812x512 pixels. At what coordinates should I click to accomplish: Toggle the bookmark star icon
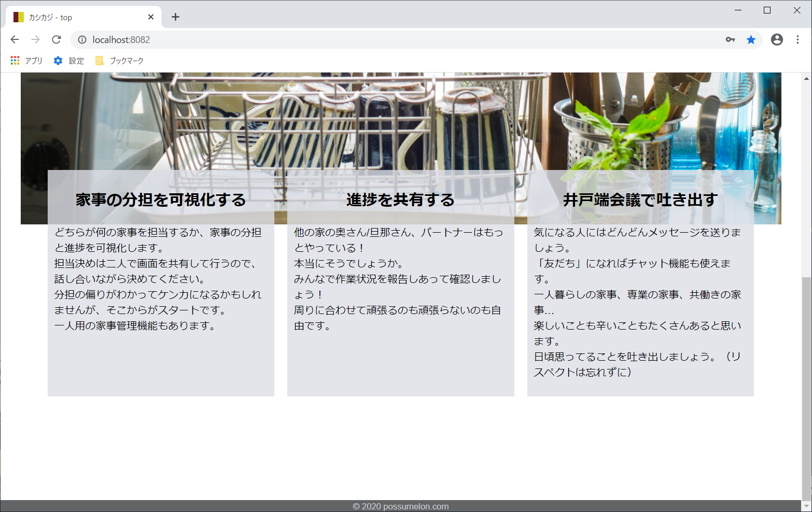[751, 39]
